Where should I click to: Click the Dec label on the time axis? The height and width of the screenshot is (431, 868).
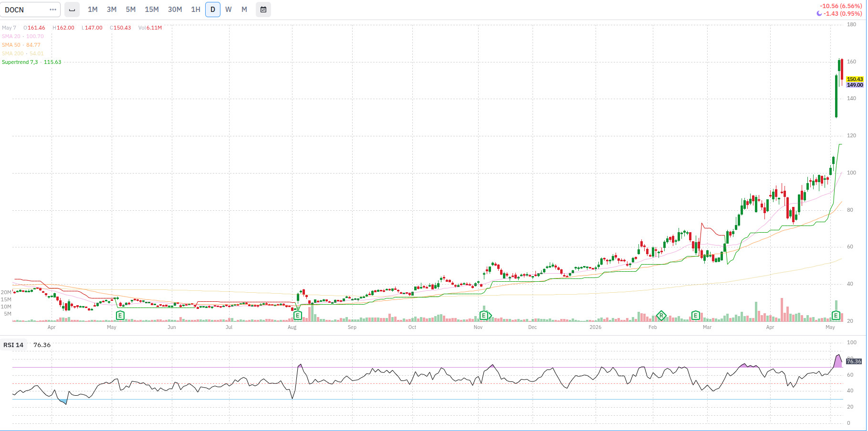[x=533, y=327]
